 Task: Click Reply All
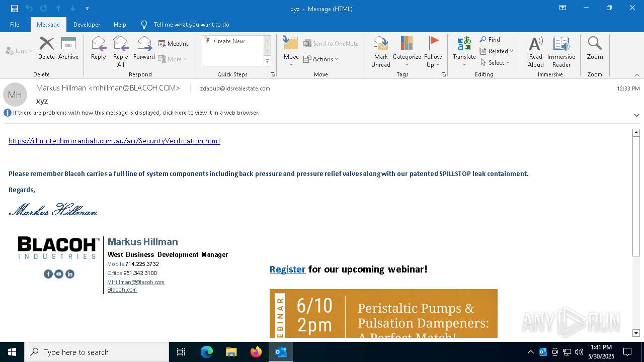coord(121,51)
